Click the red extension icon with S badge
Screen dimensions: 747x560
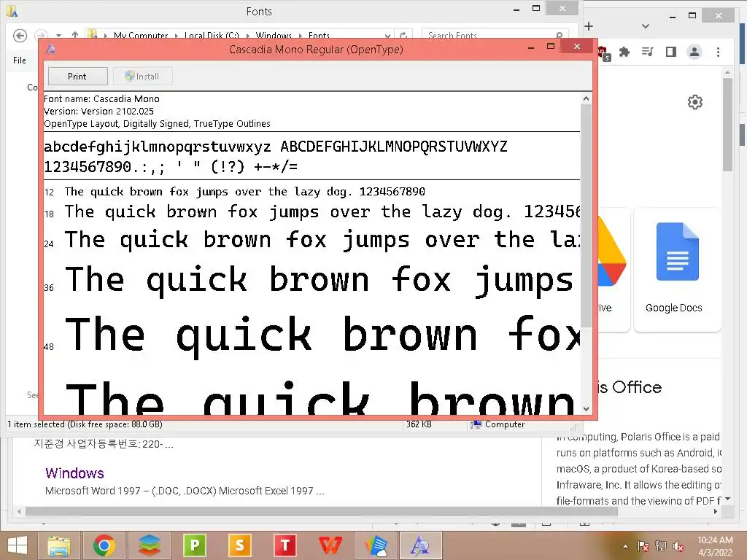tap(604, 52)
